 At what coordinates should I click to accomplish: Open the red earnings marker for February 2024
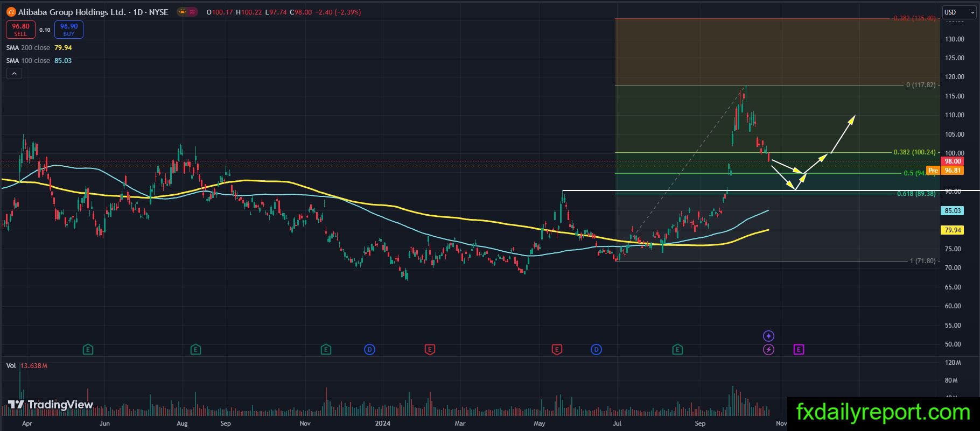430,350
